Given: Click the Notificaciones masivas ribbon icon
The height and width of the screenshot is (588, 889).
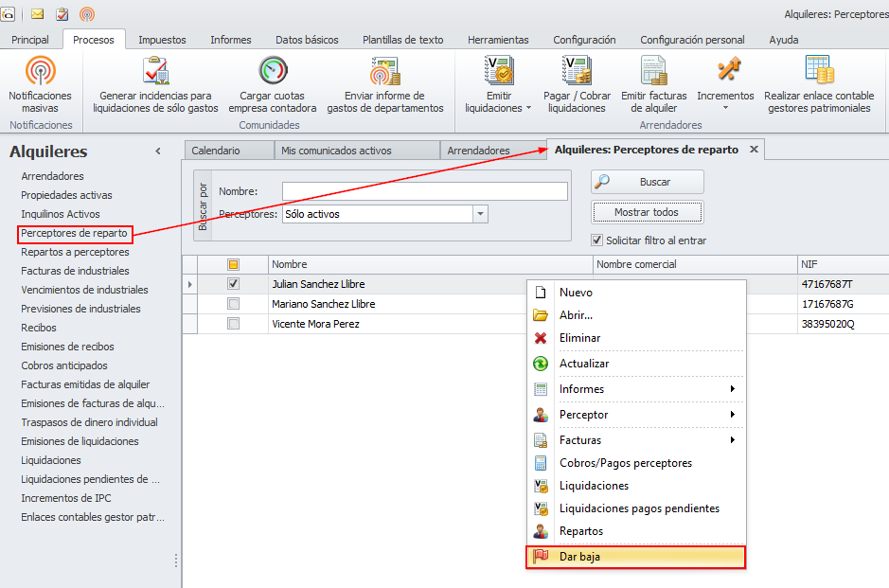Looking at the screenshot, I should coord(40,72).
